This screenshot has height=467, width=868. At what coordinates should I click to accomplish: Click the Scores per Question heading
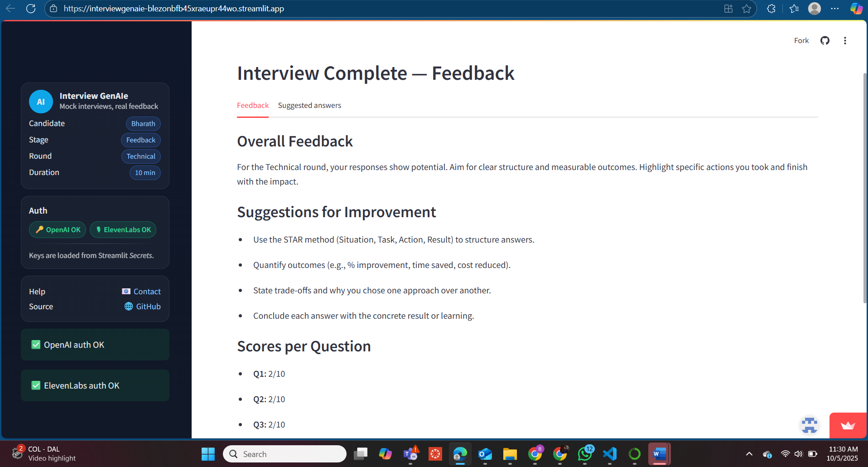(304, 346)
